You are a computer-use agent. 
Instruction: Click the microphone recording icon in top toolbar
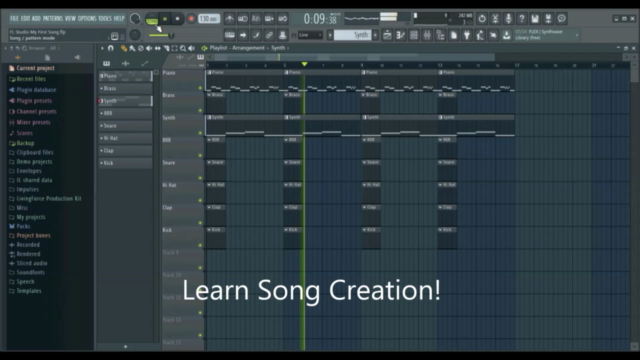[509, 18]
